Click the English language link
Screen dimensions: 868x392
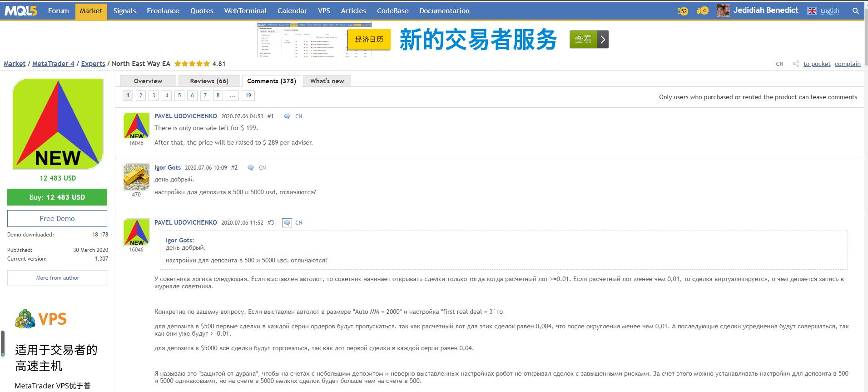pos(830,11)
